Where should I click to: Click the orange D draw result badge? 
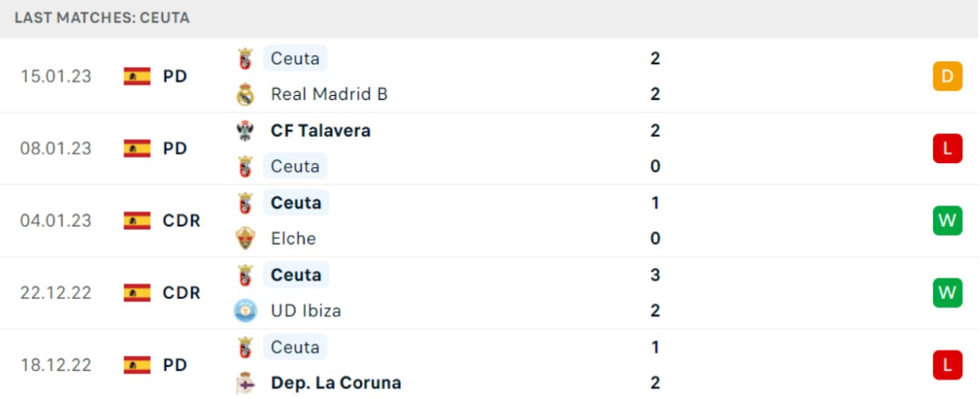point(947,76)
